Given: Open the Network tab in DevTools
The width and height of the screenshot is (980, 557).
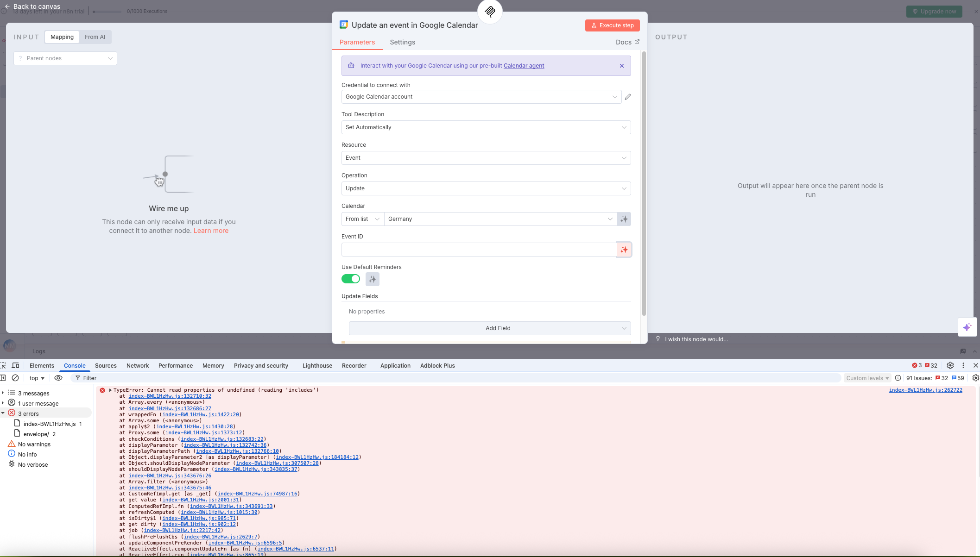Looking at the screenshot, I should click(138, 365).
